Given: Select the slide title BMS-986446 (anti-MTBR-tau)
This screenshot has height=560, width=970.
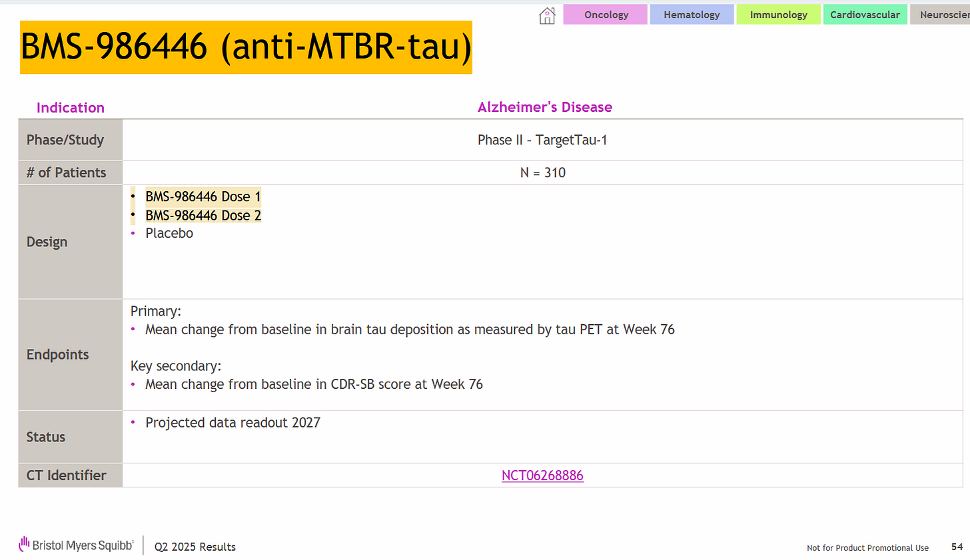Looking at the screenshot, I should point(246,47).
